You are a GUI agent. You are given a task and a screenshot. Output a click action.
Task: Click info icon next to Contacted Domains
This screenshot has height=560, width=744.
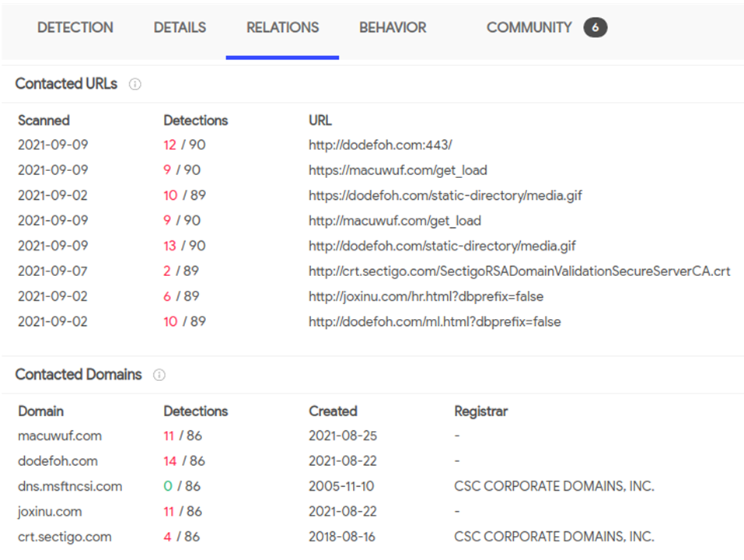[x=159, y=375]
